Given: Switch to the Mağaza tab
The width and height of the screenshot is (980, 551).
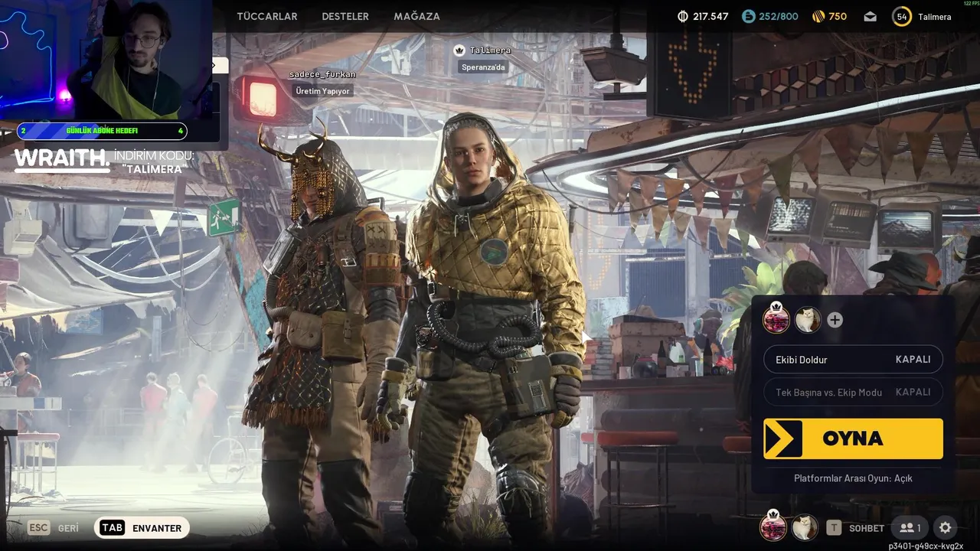Looking at the screenshot, I should (416, 16).
